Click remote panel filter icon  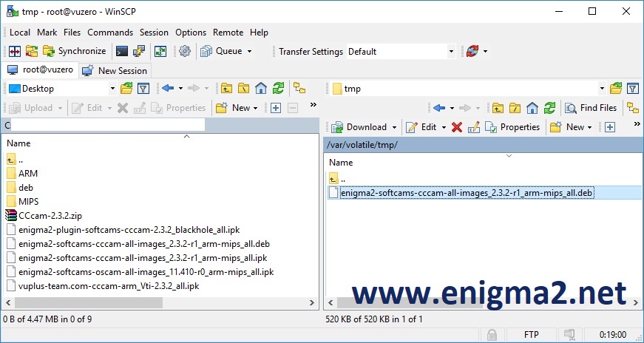click(x=633, y=88)
